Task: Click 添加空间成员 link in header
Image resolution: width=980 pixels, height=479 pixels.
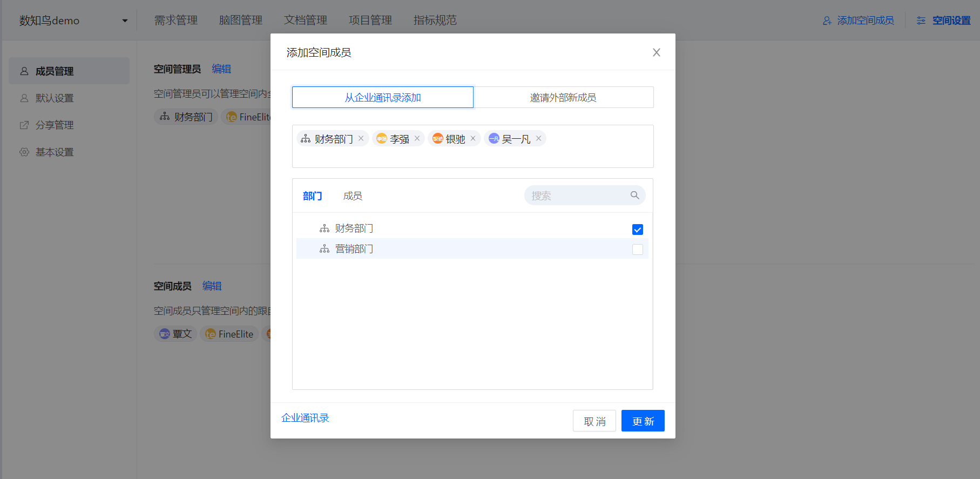Action: [x=866, y=21]
